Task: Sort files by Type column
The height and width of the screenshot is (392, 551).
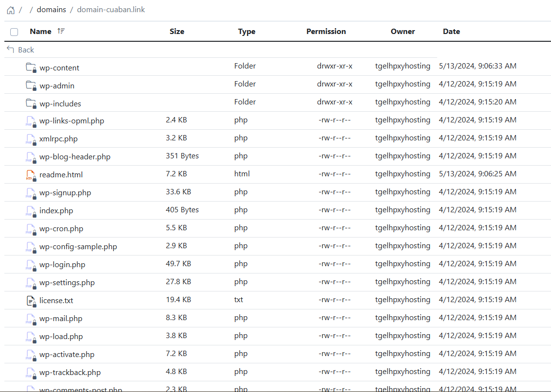Action: (247, 32)
